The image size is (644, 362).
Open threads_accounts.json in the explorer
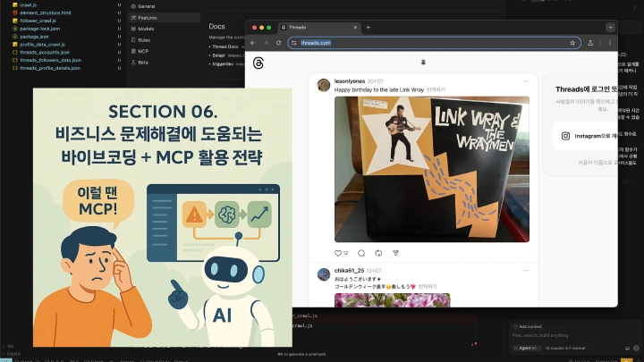[x=45, y=52]
